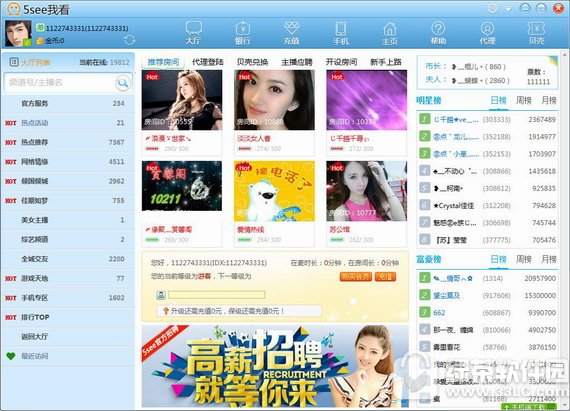Open the 代理 agent icon
This screenshot has width=570, height=411.
(487, 33)
